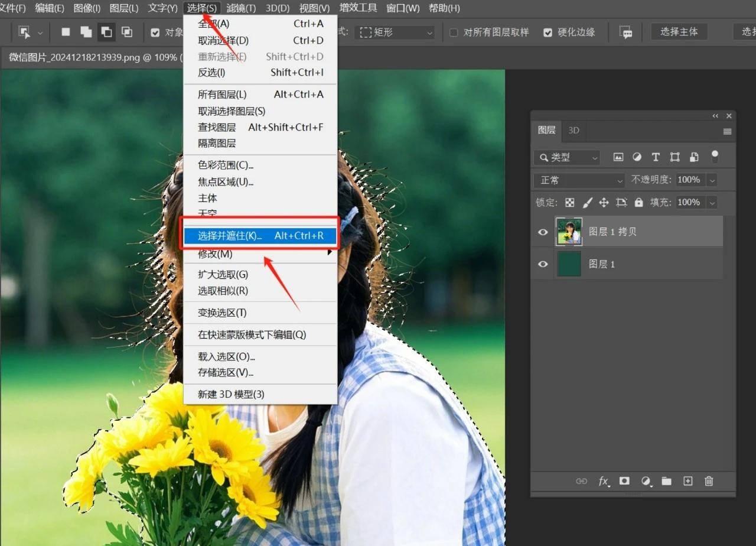756x546 pixels.
Task: Check 对所有图层取样 option
Action: tap(453, 32)
